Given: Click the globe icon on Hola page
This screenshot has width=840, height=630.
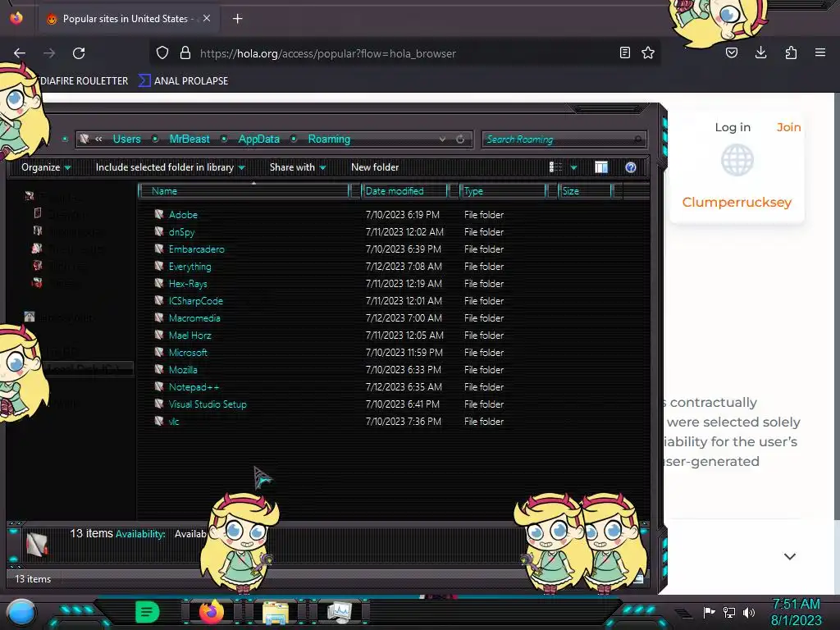Looking at the screenshot, I should tap(737, 160).
